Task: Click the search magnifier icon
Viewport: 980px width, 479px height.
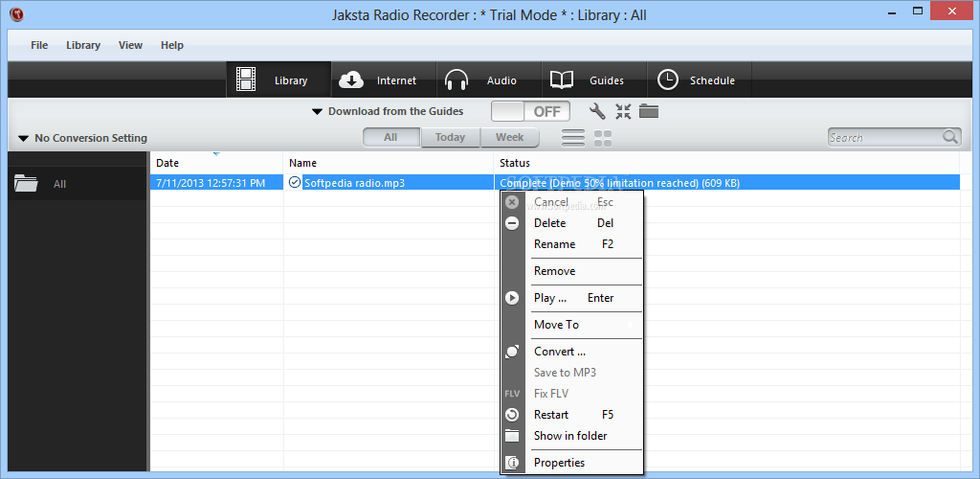Action: 950,137
